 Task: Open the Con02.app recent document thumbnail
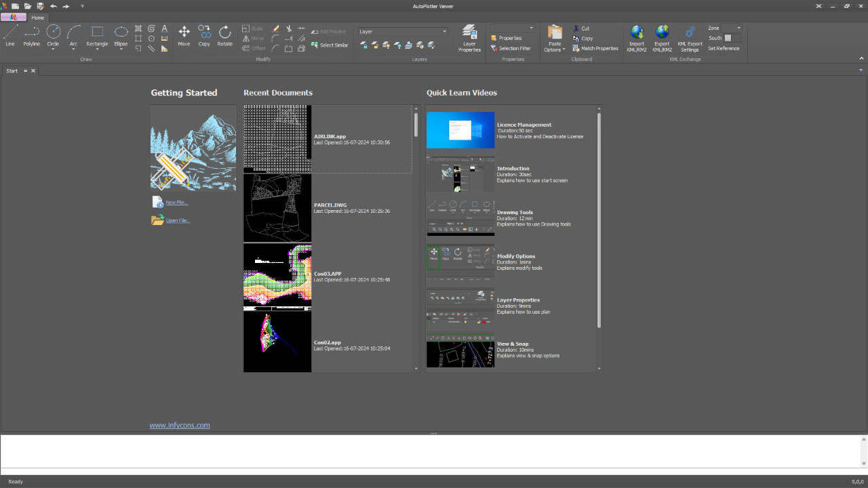pos(277,342)
